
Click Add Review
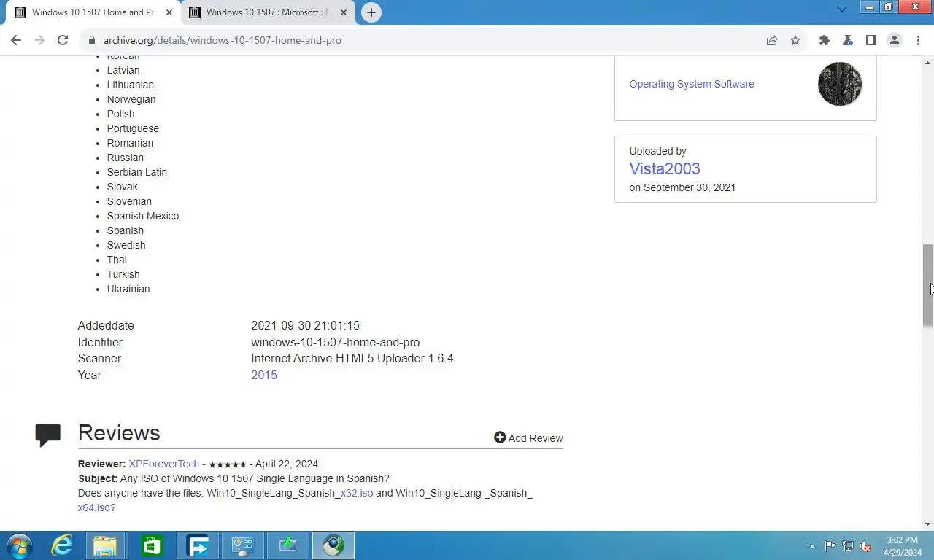coord(528,437)
